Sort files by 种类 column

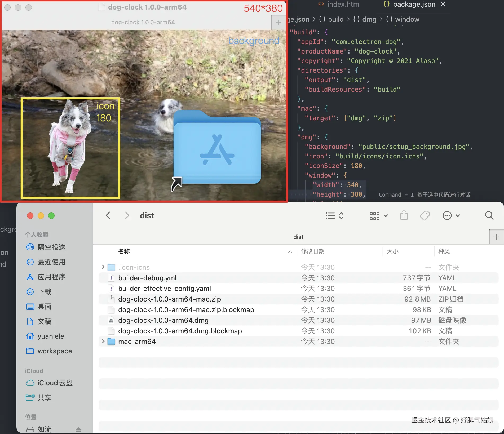[x=444, y=251]
